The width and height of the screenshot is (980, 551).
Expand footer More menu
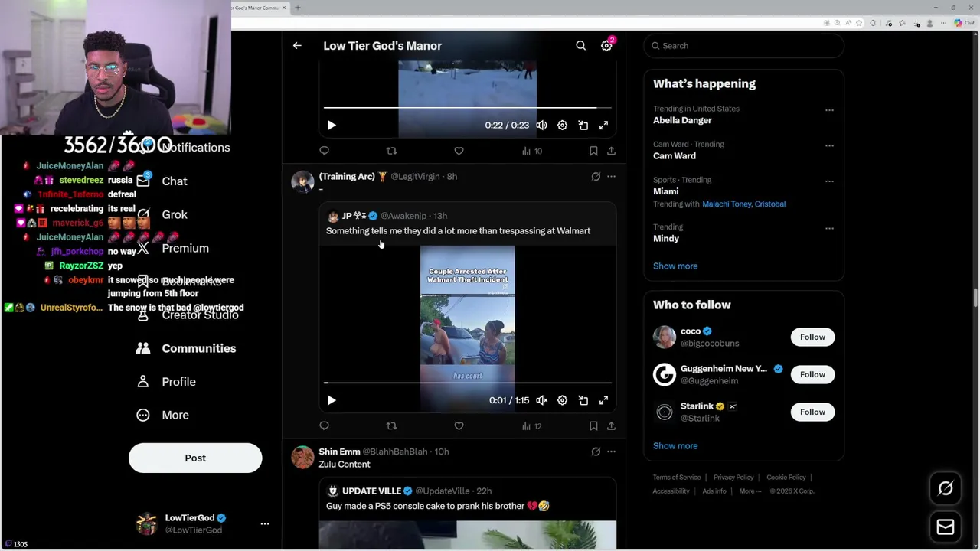click(750, 491)
